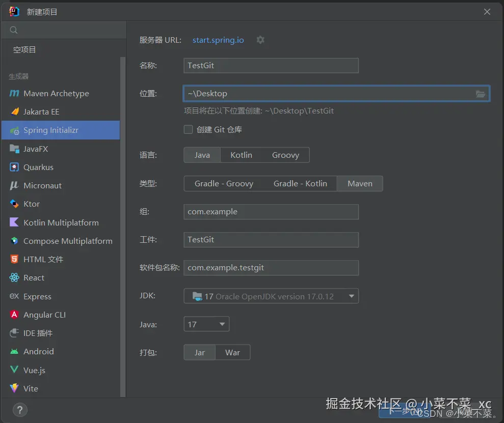Click the JavaFX icon
Image resolution: width=504 pixels, height=423 pixels.
click(x=14, y=149)
